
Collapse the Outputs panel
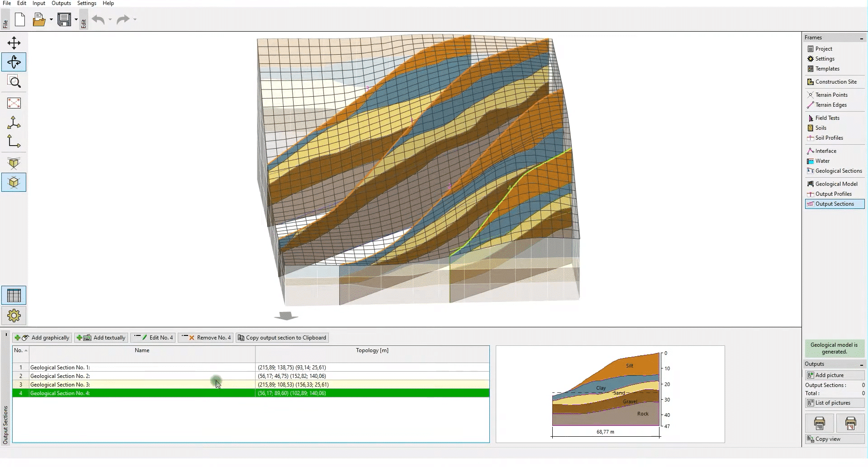pos(861,364)
